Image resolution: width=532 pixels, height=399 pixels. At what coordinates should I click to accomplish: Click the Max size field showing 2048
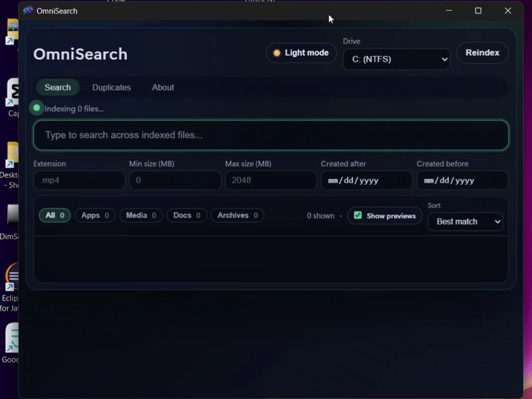[271, 180]
